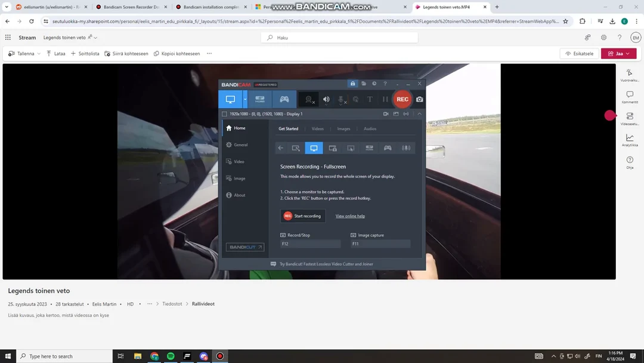
Task: Toggle the microphone in Bandicam toolbar
Action: [341, 100]
